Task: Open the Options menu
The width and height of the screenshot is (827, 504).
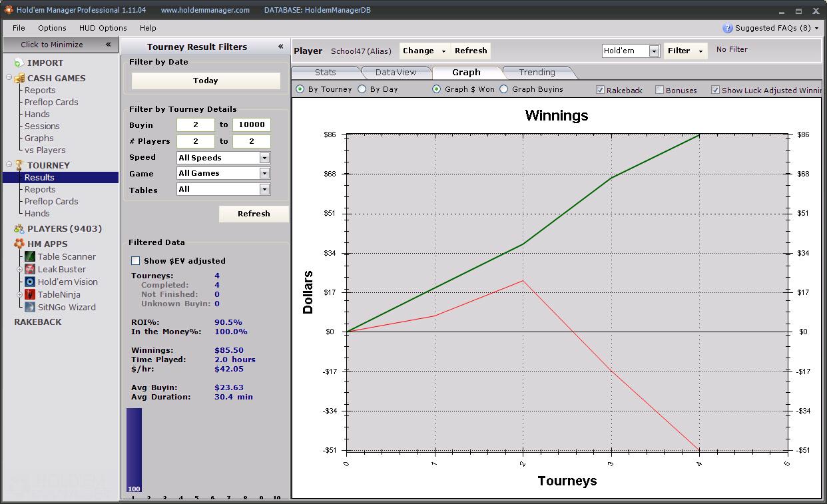Action: point(52,28)
